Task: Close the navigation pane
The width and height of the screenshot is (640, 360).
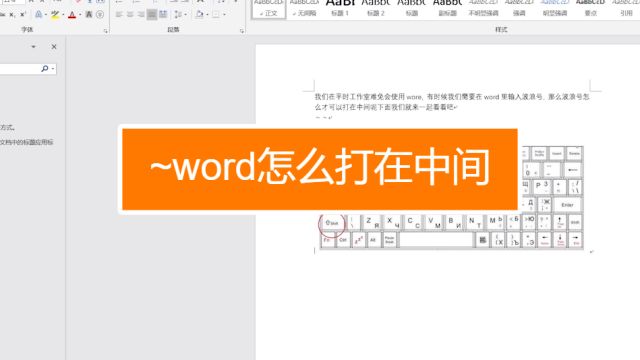Action: click(54, 47)
